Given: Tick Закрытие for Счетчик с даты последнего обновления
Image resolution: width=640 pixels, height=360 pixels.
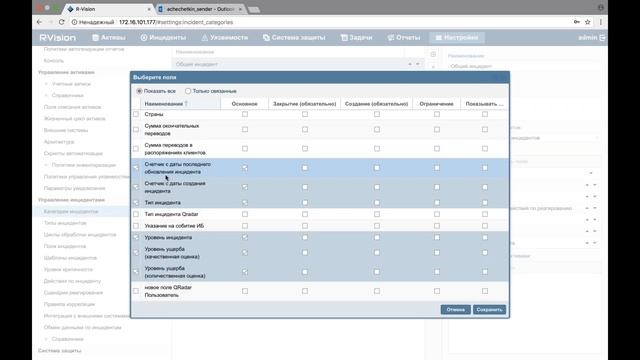Looking at the screenshot, I should pyautogui.click(x=305, y=168).
